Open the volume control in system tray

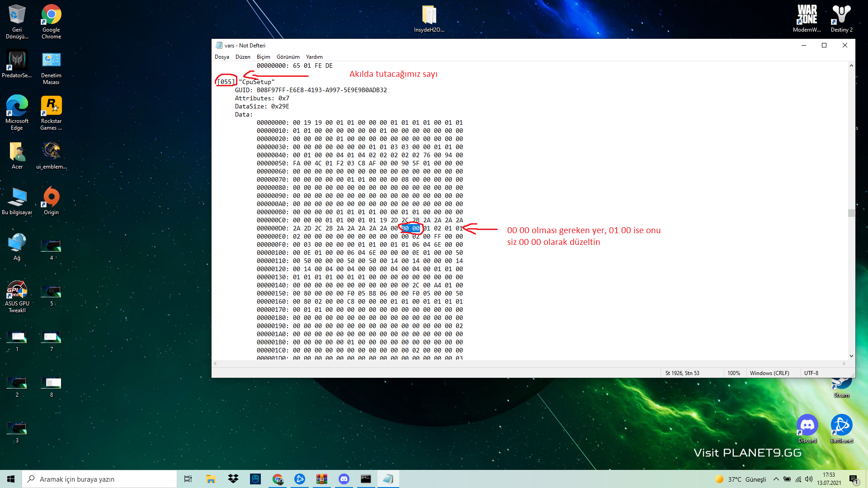pyautogui.click(x=809, y=479)
